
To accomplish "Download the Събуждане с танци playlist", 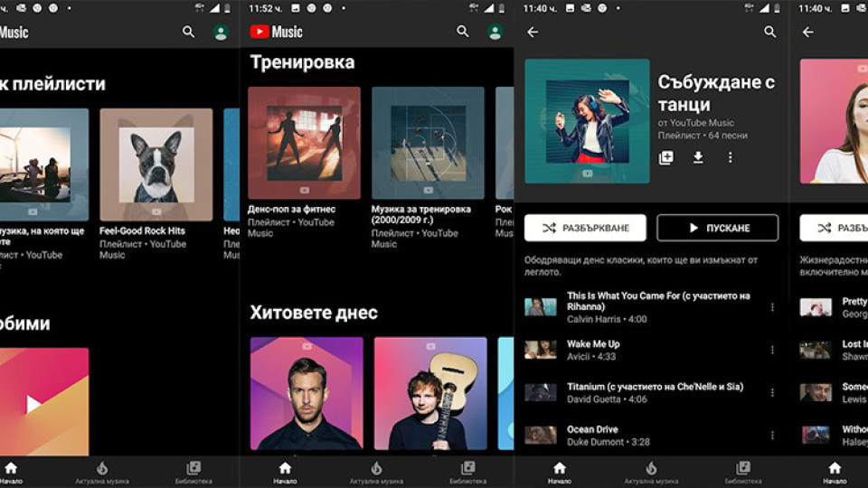I will tap(698, 157).
